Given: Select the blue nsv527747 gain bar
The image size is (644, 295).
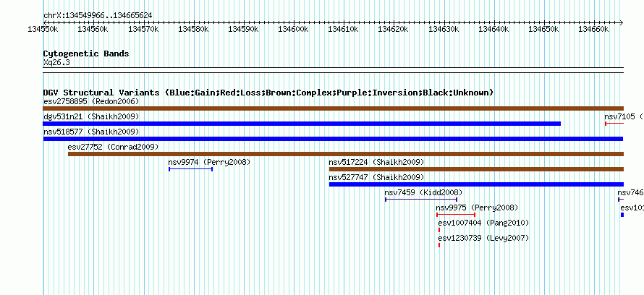Looking at the screenshot, I should pos(476,184).
